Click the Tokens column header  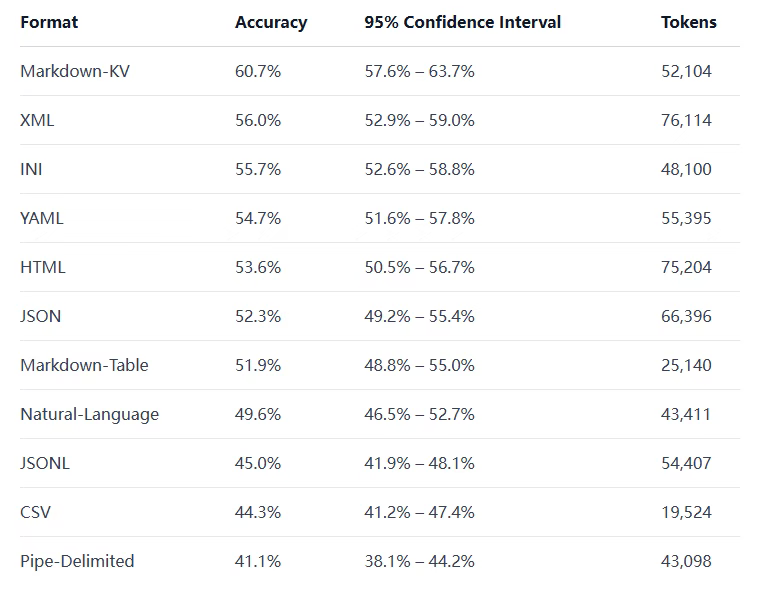[689, 22]
